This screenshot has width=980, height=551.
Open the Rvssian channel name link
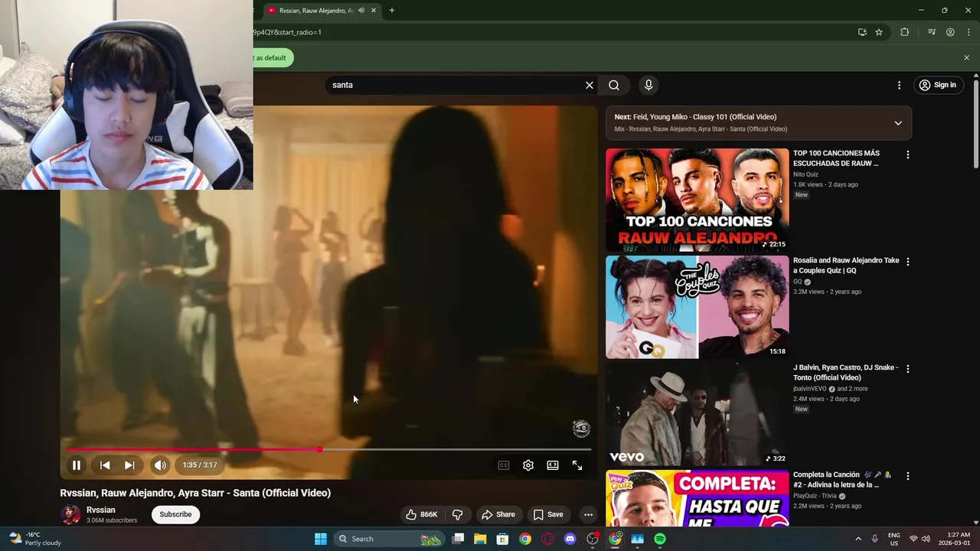[x=101, y=510]
